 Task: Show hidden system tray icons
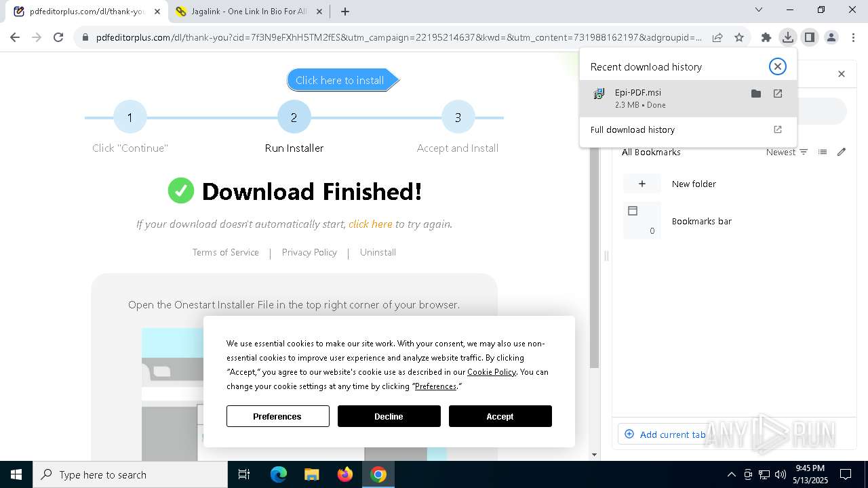coord(731,474)
